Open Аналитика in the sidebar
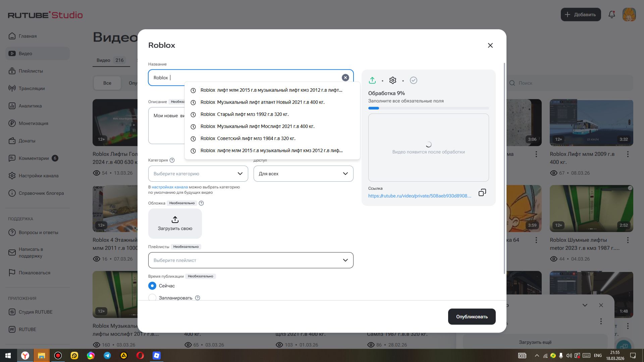 38,106
